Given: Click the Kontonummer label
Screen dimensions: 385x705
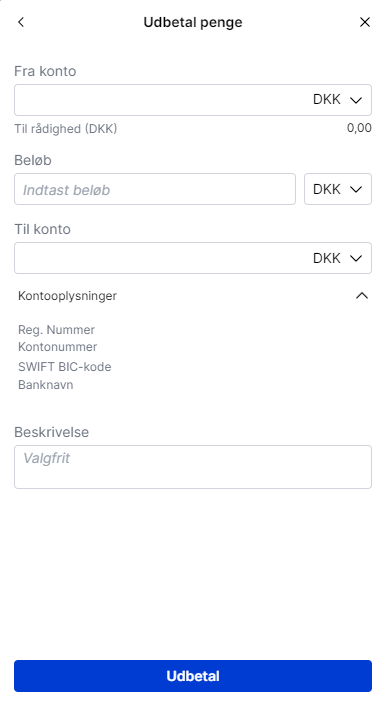Looking at the screenshot, I should click(58, 347).
